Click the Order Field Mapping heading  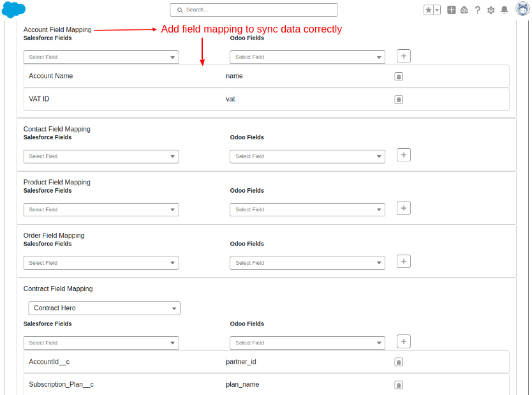54,235
